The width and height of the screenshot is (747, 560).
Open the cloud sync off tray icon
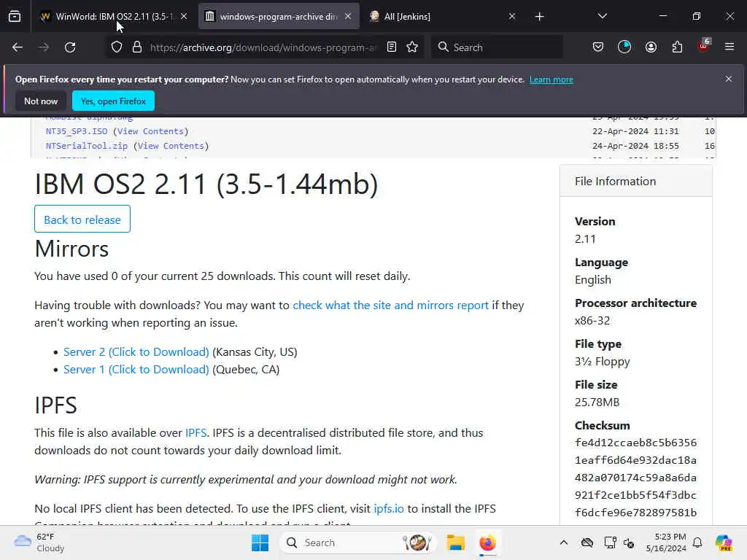click(x=587, y=542)
